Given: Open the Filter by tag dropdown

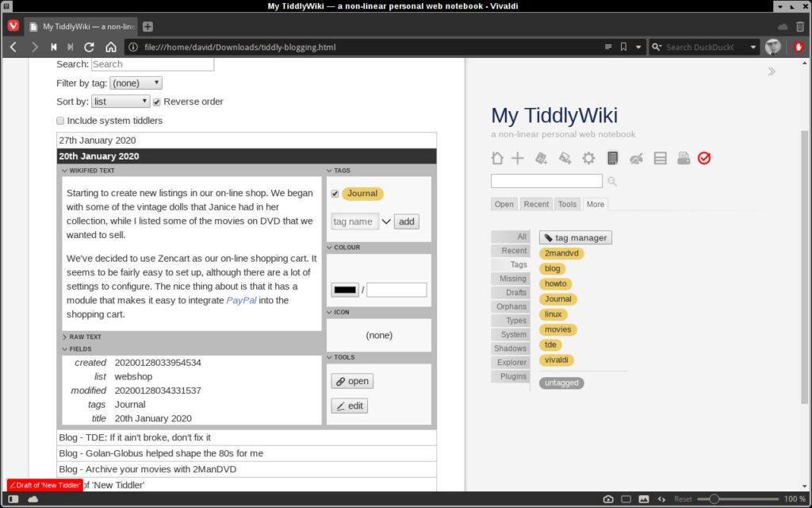Looking at the screenshot, I should pyautogui.click(x=136, y=83).
